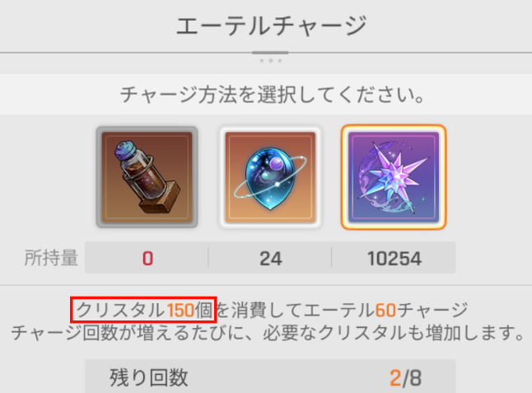This screenshot has width=532, height=393.
Task: Click the チャージ word after the 60
Action: click(432, 310)
